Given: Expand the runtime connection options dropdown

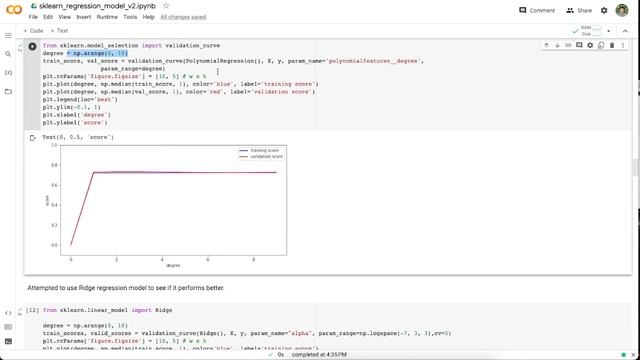Looking at the screenshot, I should point(609,31).
